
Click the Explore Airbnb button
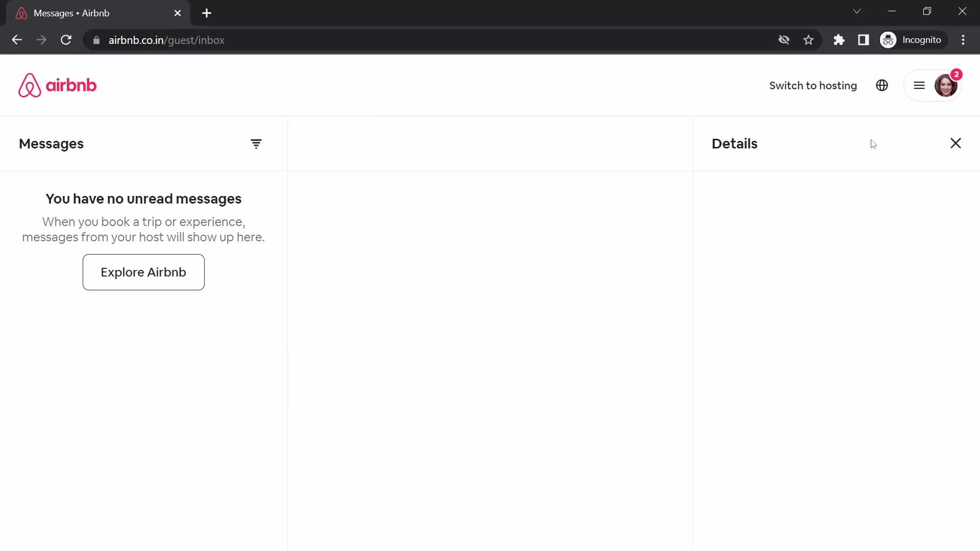(143, 272)
